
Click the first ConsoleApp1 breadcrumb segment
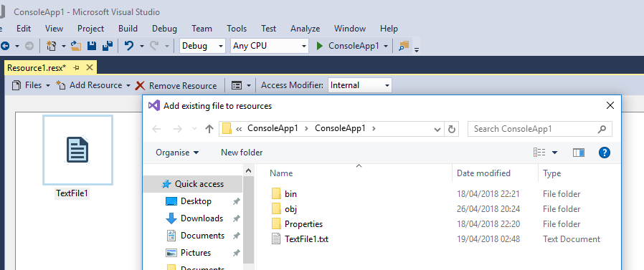[x=273, y=128]
